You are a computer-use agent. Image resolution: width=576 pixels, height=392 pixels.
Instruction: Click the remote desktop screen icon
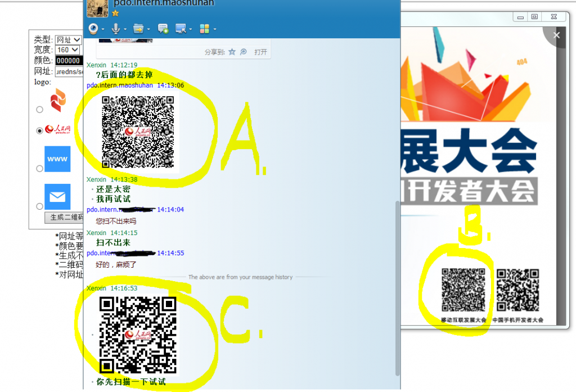click(181, 29)
